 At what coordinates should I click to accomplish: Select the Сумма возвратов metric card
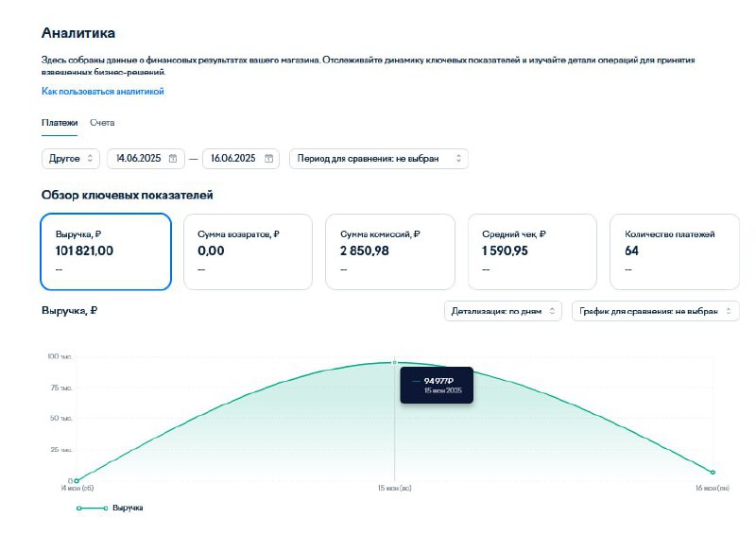tap(248, 251)
